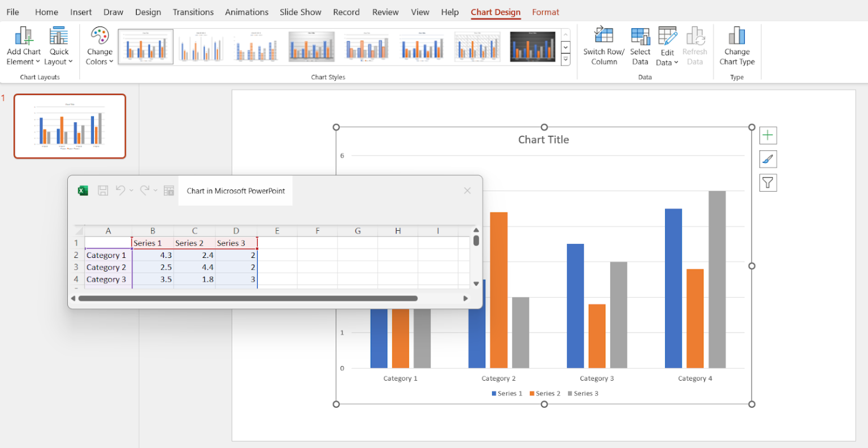The height and width of the screenshot is (448, 868).
Task: Open Chart Filters with the funnel icon
Action: 768,183
